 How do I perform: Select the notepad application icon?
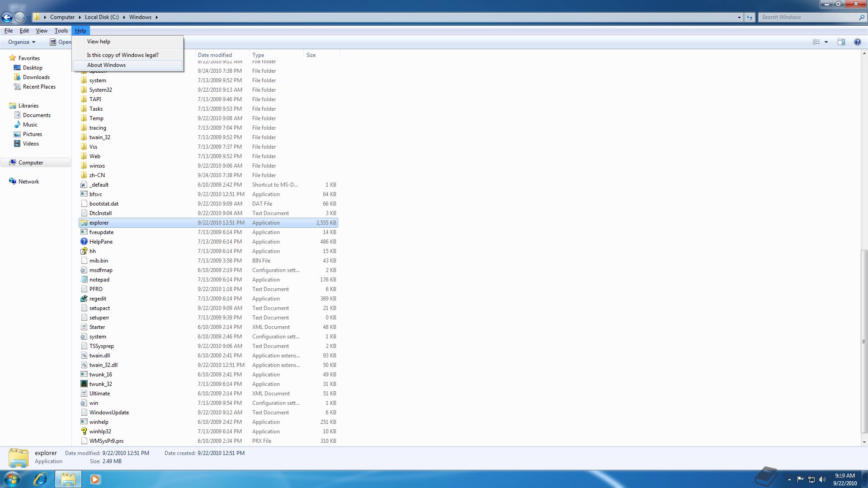coord(84,280)
